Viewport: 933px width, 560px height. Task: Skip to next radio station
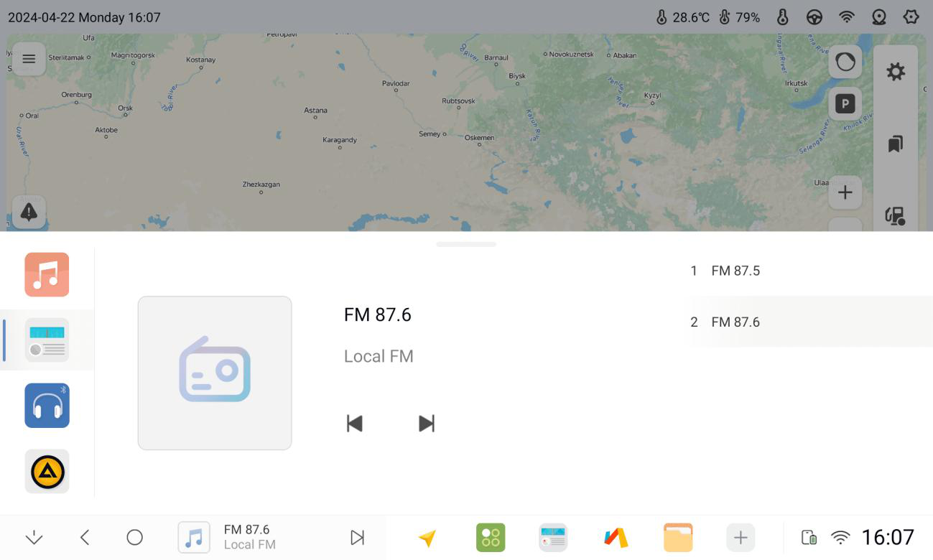point(427,424)
